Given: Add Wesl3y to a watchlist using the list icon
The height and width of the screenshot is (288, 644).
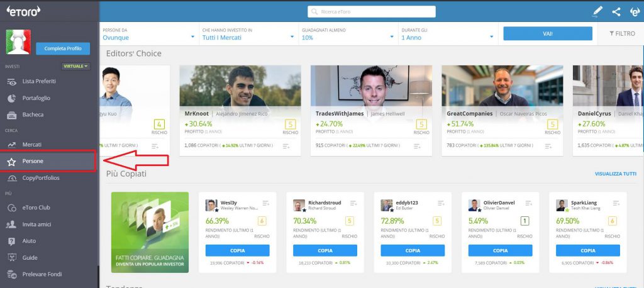Looking at the screenshot, I should tap(266, 203).
